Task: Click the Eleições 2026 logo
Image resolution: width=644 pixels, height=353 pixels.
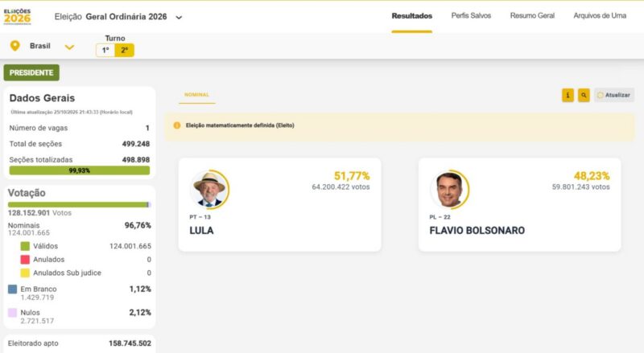Action: pos(17,16)
